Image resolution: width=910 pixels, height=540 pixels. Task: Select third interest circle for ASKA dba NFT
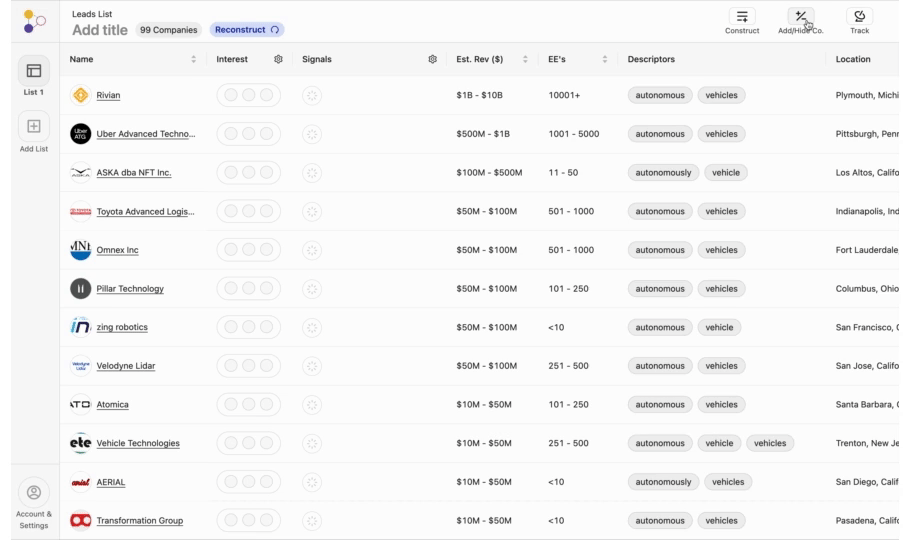266,172
